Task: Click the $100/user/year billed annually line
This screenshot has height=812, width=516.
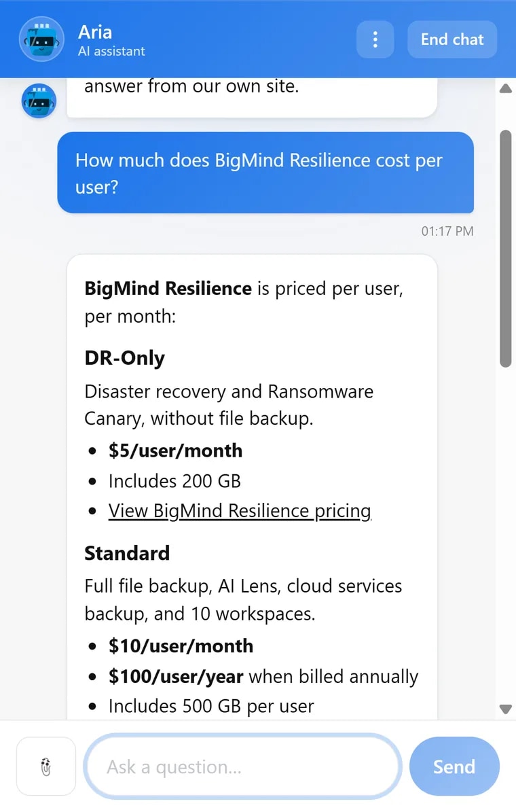Action: tap(263, 676)
